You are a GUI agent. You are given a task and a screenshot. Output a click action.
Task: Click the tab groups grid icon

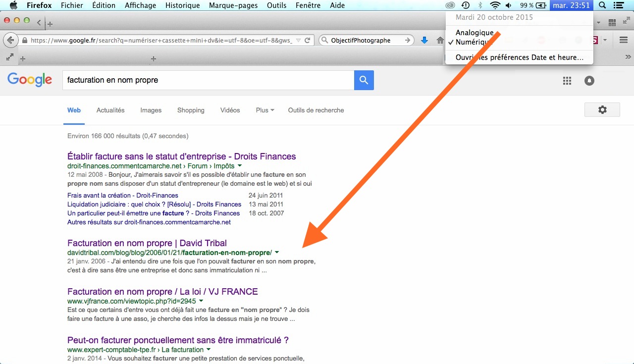[x=612, y=22]
